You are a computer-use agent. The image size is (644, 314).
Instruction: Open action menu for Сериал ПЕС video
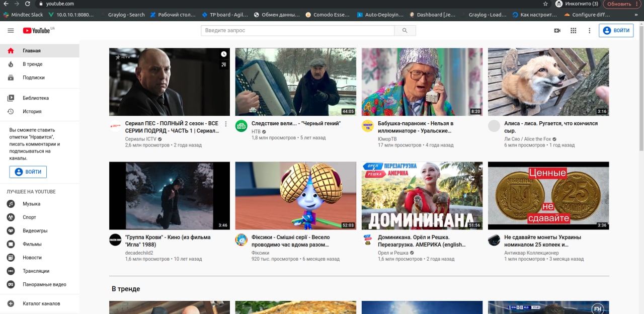point(226,124)
